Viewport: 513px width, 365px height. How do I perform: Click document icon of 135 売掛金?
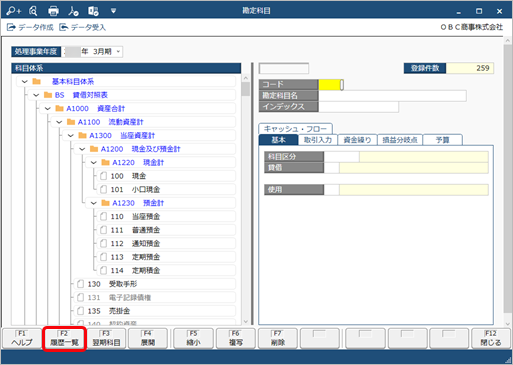81,311
